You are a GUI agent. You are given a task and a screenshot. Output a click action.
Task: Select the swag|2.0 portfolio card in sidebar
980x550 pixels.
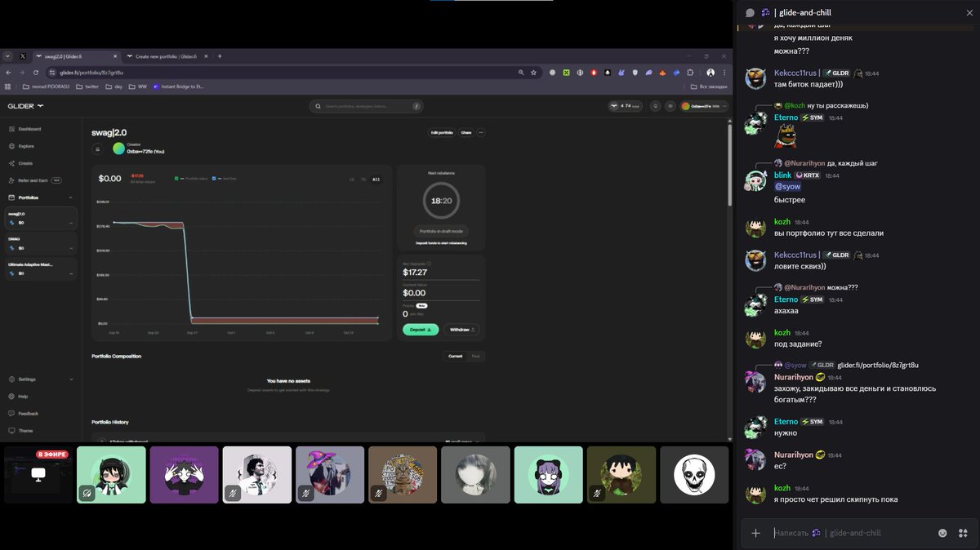click(x=41, y=218)
